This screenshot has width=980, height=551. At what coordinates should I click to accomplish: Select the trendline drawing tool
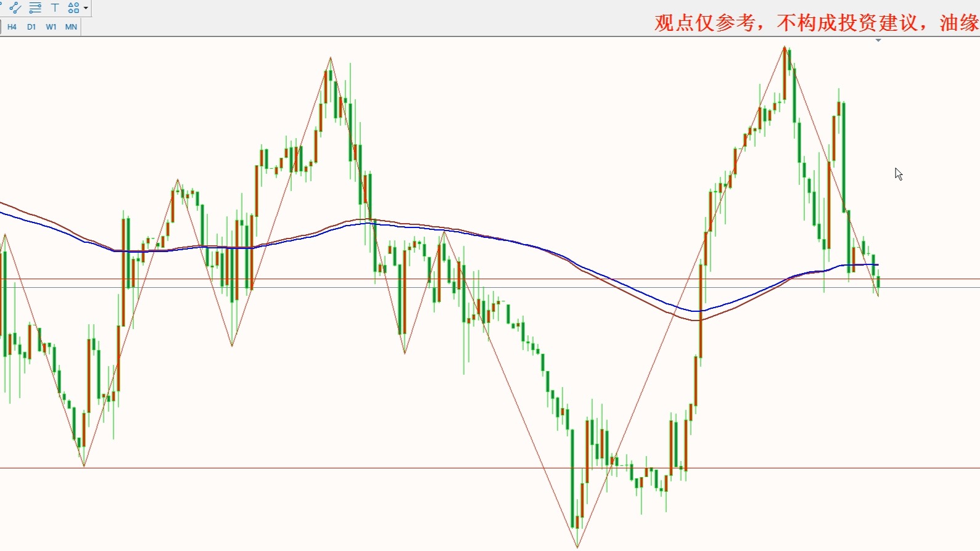pyautogui.click(x=15, y=8)
